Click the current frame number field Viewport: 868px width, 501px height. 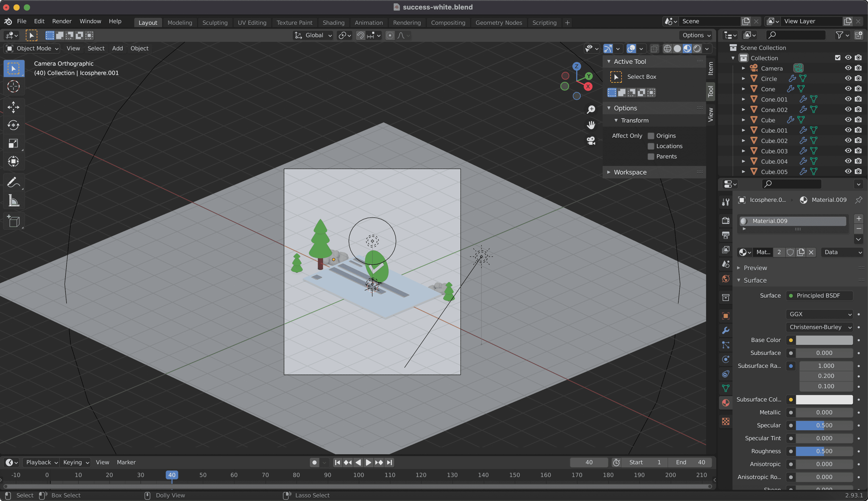tap(589, 463)
